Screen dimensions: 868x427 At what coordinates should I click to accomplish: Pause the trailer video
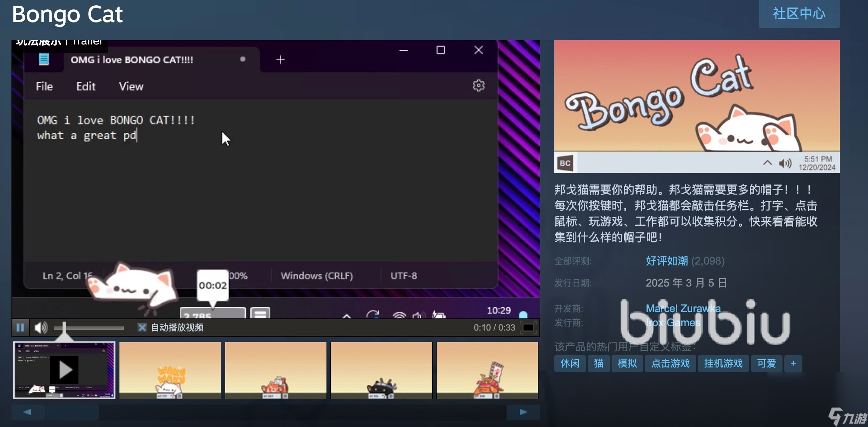click(x=20, y=328)
